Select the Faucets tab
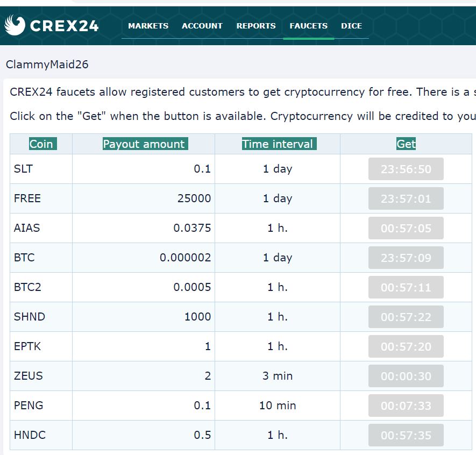The width and height of the screenshot is (476, 455). point(308,26)
